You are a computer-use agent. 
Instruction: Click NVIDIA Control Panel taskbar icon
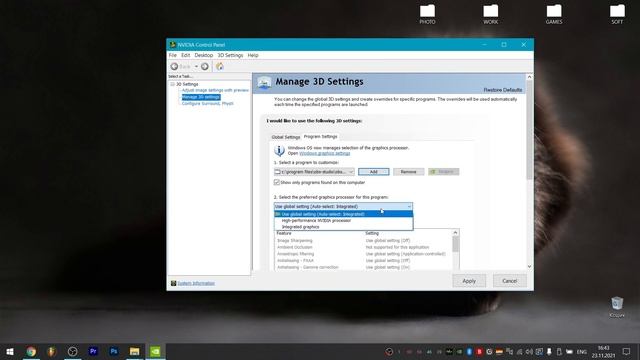point(155,351)
